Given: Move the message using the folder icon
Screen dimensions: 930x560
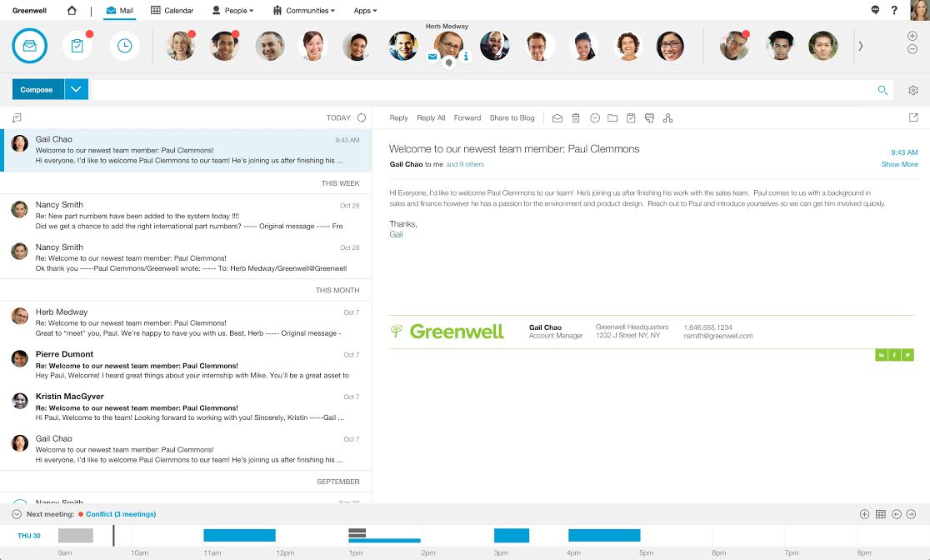Looking at the screenshot, I should click(x=612, y=117).
